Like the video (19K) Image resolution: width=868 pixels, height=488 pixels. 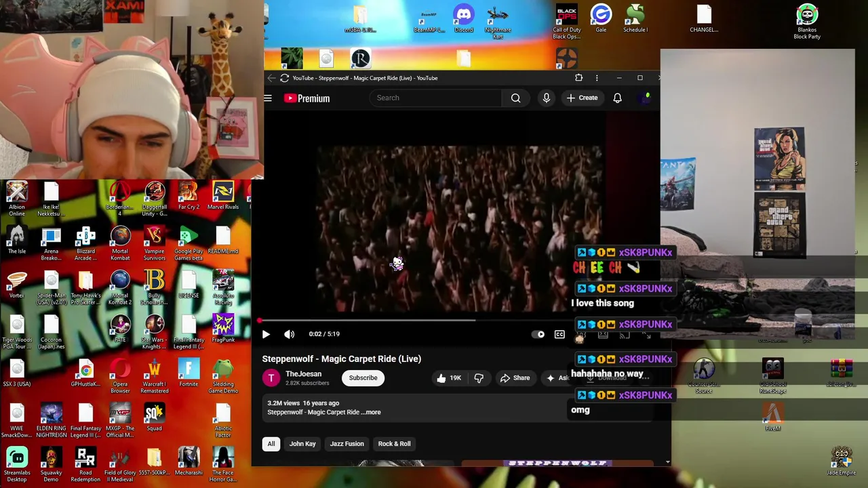449,378
